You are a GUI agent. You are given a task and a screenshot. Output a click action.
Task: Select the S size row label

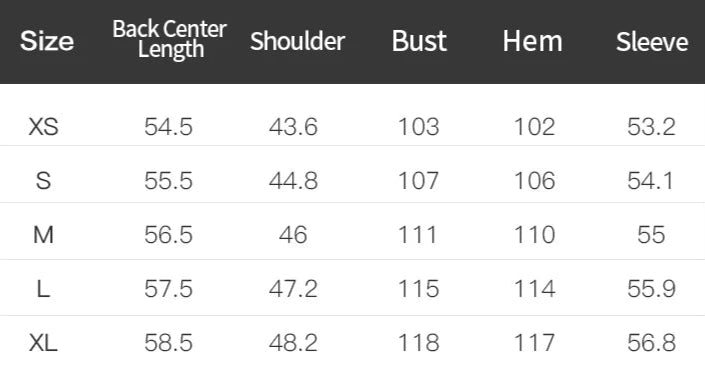pos(43,181)
